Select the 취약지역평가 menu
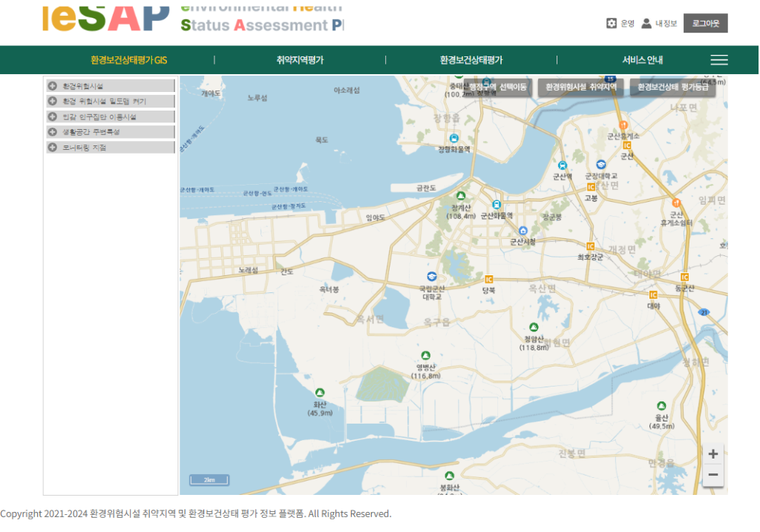The image size is (760, 532). tap(300, 60)
